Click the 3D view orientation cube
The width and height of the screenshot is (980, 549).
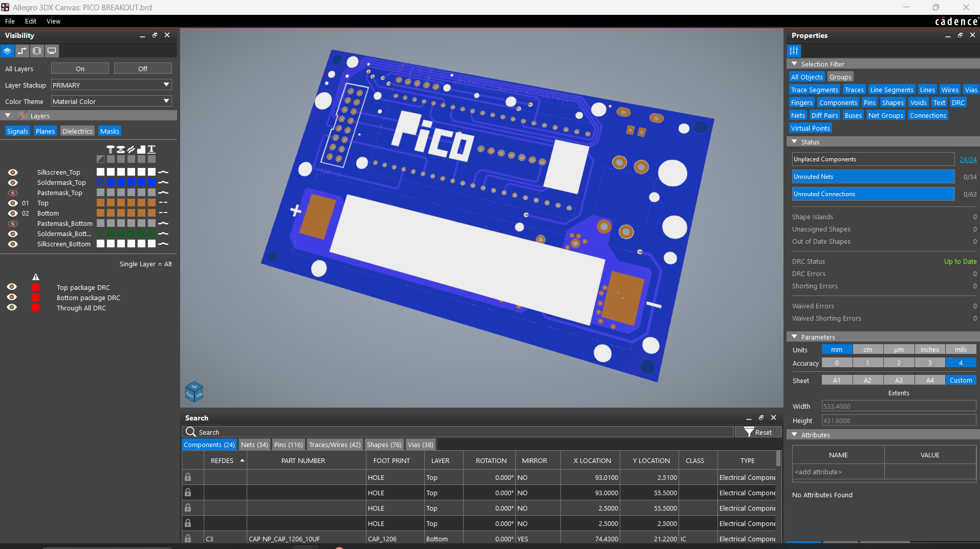(x=194, y=392)
